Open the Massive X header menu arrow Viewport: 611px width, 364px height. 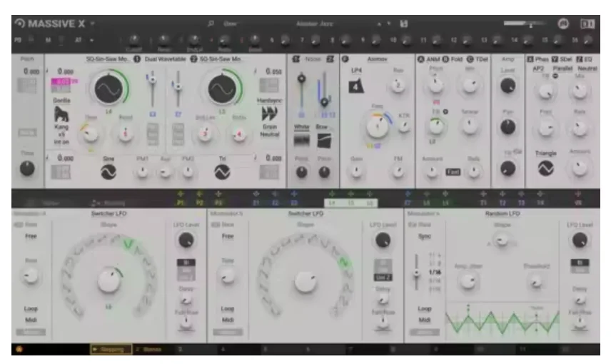(93, 24)
